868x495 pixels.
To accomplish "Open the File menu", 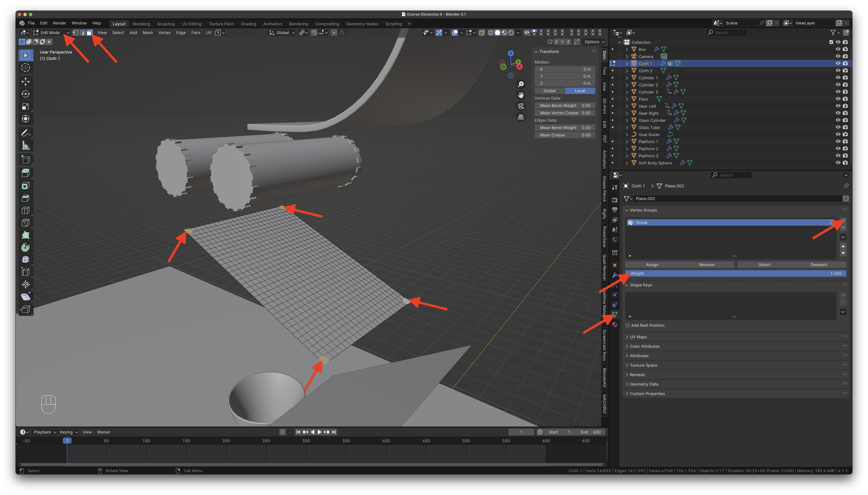I will point(31,23).
